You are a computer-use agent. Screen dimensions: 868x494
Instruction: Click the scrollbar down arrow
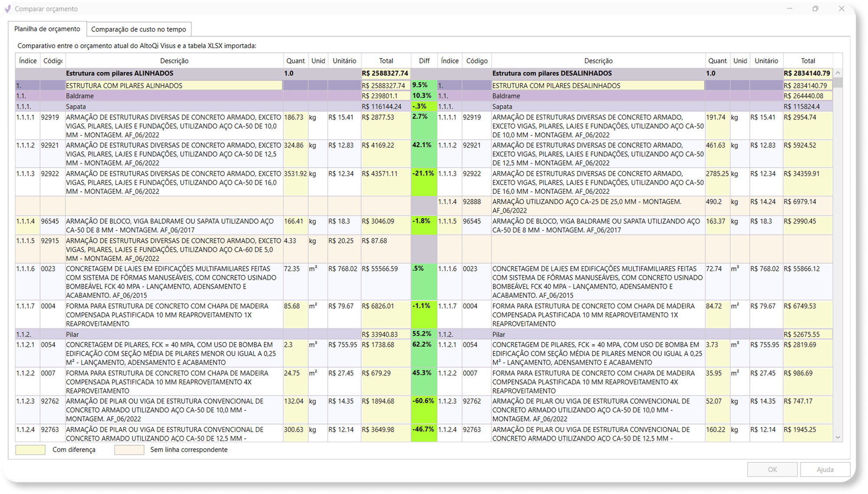[x=838, y=437]
